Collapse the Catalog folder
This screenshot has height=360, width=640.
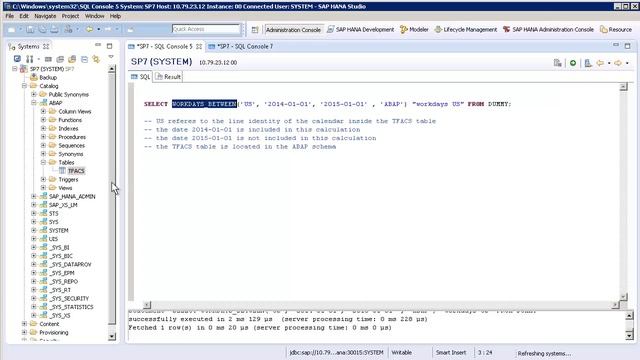24,86
